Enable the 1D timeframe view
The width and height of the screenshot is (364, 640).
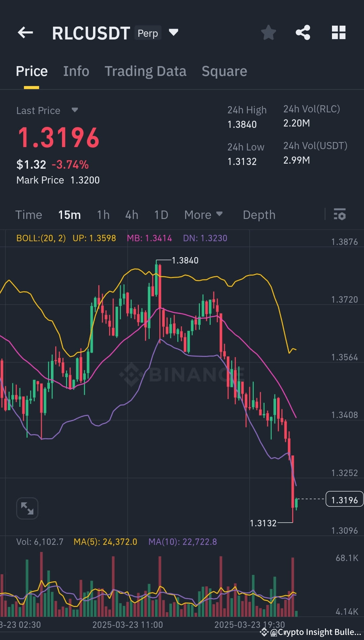pyautogui.click(x=161, y=215)
